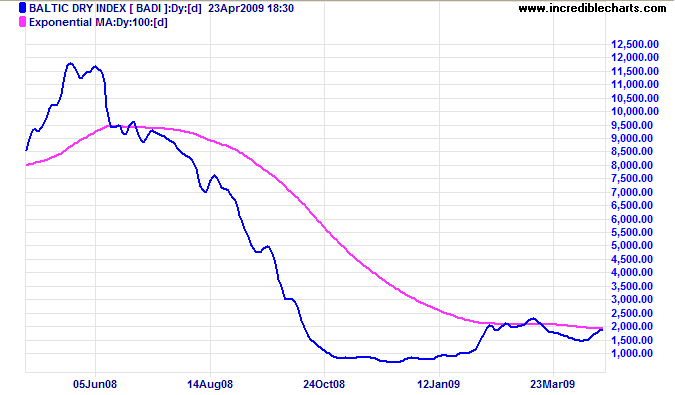The height and width of the screenshot is (395, 675).
Task: Click the 2,000.00 price axis label
Action: coord(632,326)
